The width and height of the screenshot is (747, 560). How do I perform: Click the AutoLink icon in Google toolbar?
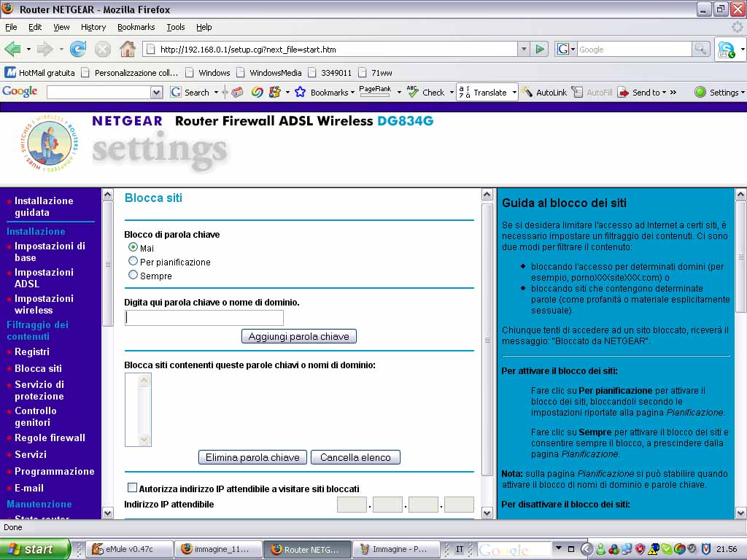click(x=527, y=93)
